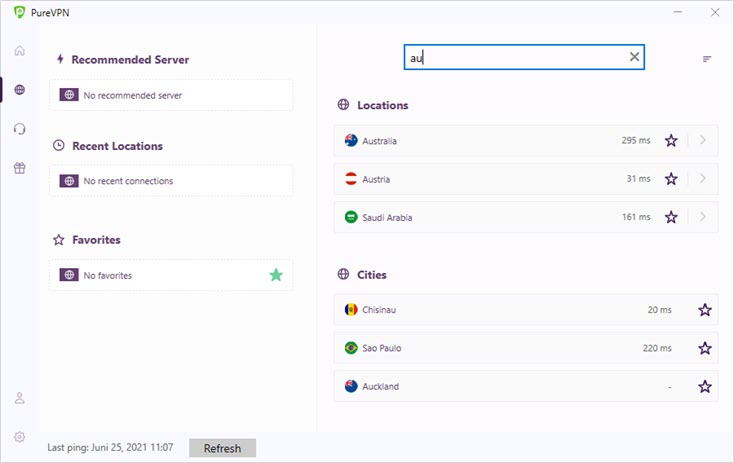The height and width of the screenshot is (463, 734).
Task: Click the 220 ms ping for Sao Paulo
Action: (657, 348)
